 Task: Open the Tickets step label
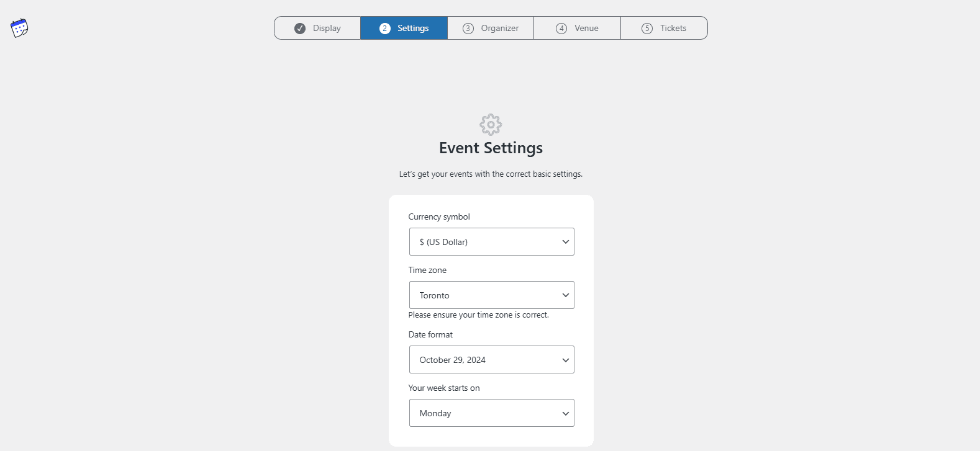[x=673, y=29]
